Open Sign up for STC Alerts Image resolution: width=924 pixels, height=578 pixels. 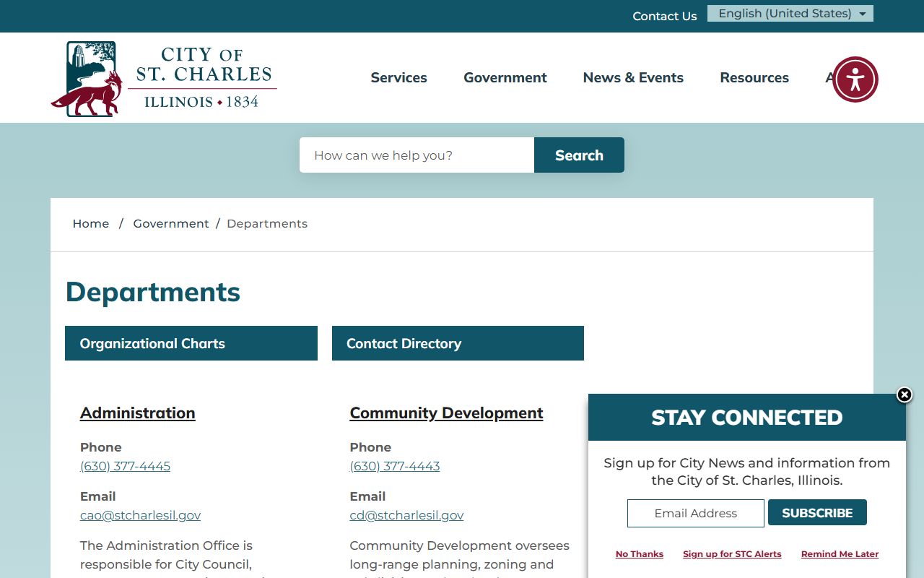tap(732, 554)
